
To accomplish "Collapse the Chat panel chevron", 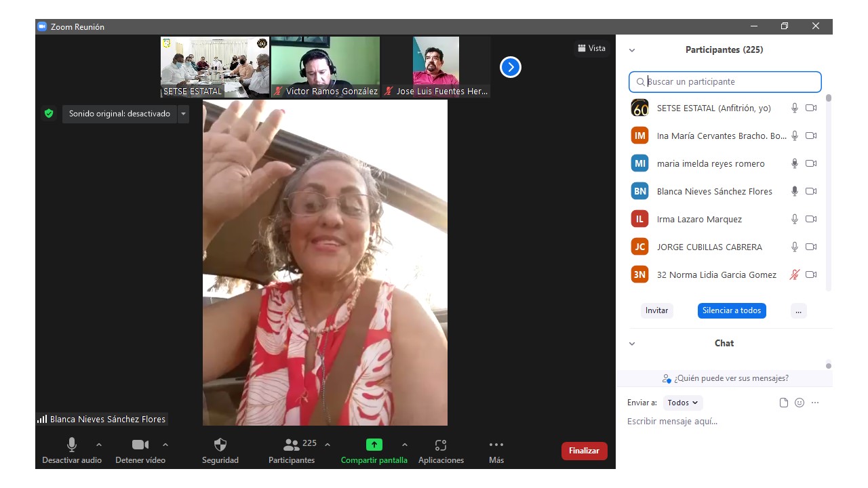I will (x=632, y=344).
